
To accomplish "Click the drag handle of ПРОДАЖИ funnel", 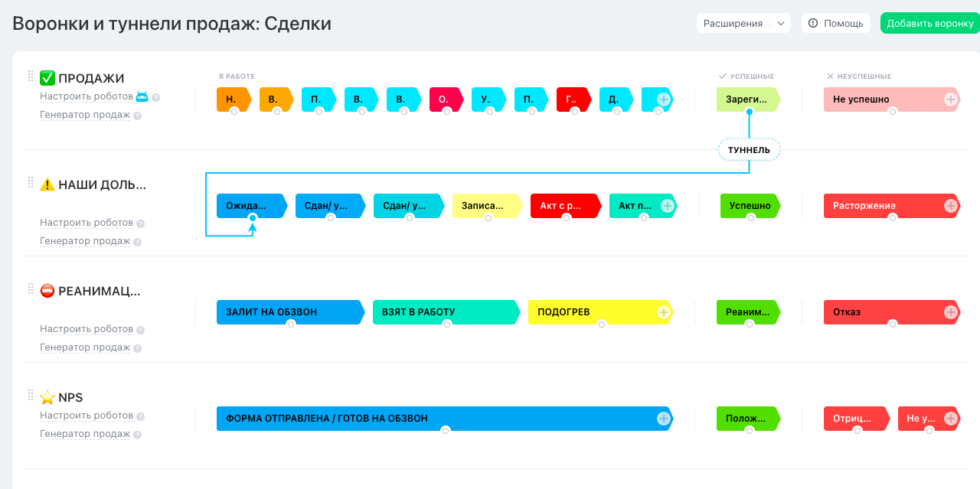I will click(31, 76).
